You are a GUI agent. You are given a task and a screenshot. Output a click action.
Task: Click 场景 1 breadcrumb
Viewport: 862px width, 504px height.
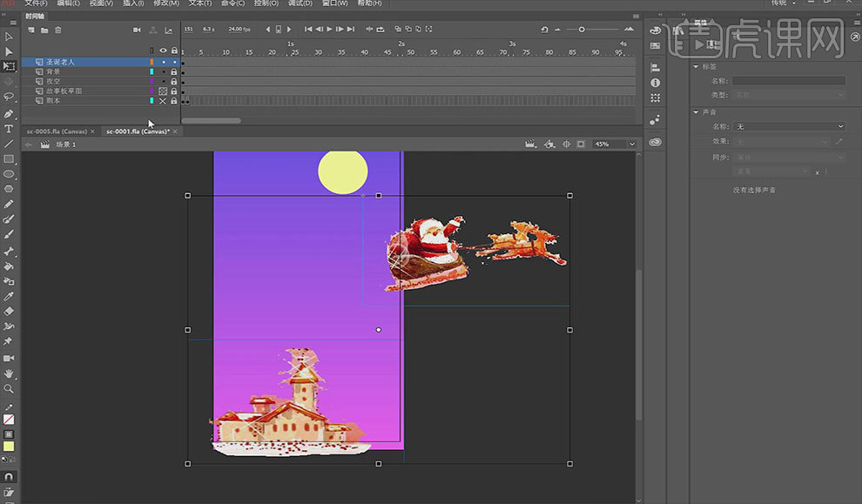(x=66, y=144)
